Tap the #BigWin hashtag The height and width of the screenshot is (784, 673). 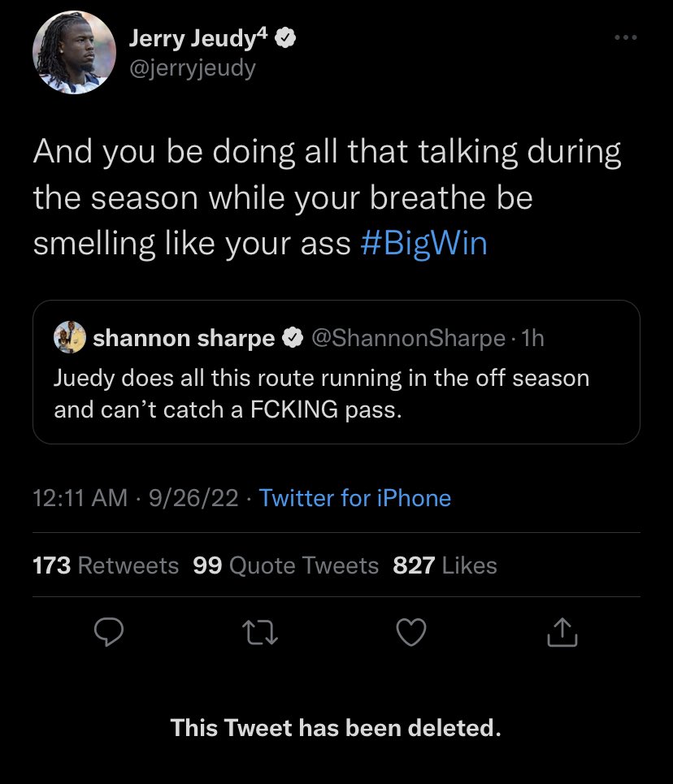pyautogui.click(x=423, y=243)
